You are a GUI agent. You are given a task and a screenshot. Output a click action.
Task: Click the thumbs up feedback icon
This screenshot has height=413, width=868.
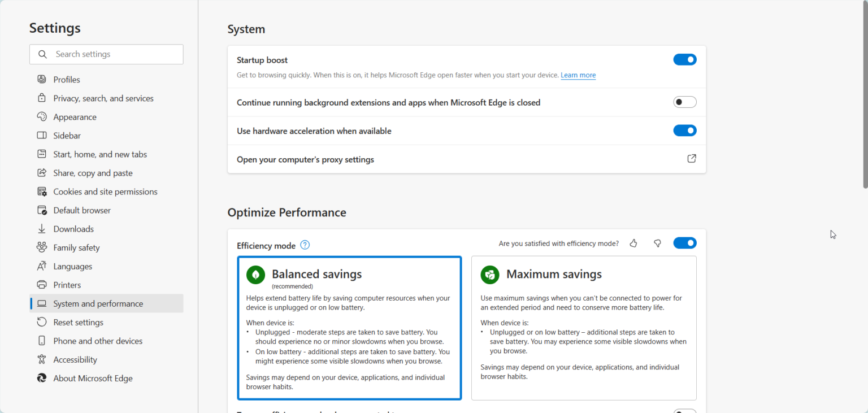[633, 243]
